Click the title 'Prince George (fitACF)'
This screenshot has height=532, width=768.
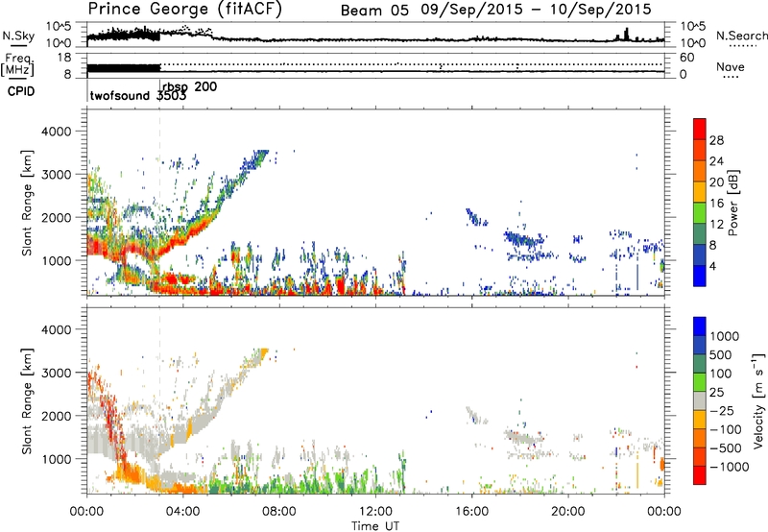click(185, 9)
